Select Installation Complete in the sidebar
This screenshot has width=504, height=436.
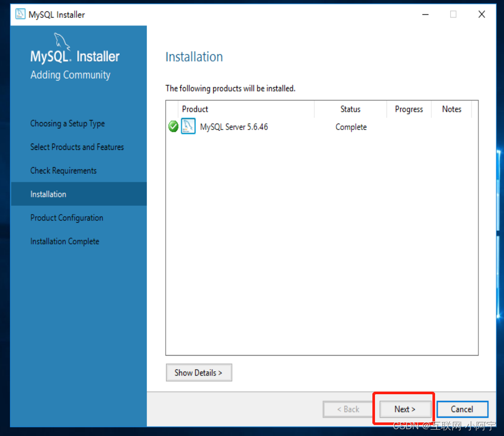(x=64, y=241)
